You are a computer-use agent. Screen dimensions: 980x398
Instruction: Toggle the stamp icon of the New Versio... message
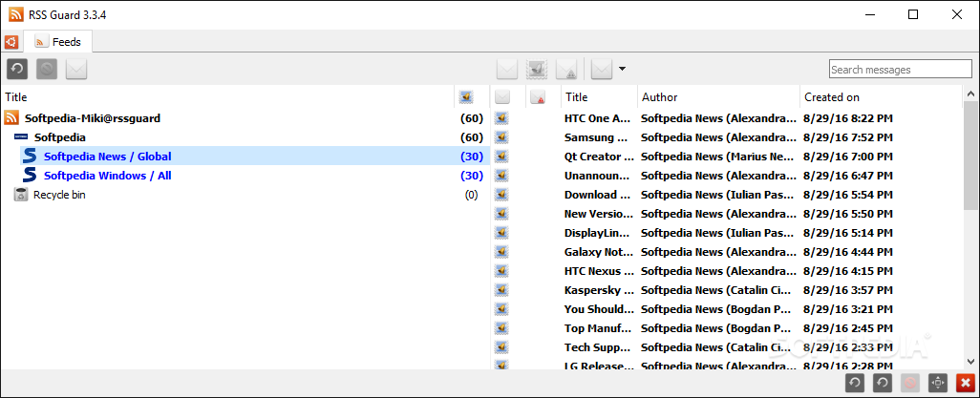click(x=501, y=214)
